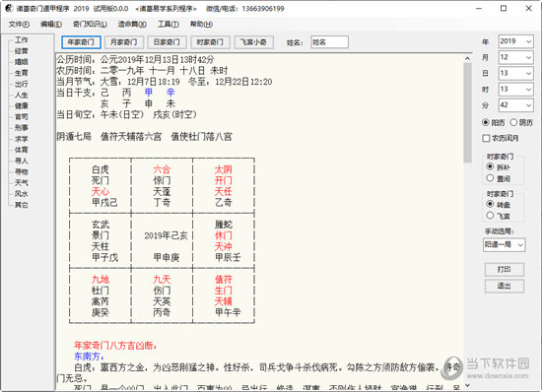Click the 退出 exit button
542x392 pixels.
505,286
